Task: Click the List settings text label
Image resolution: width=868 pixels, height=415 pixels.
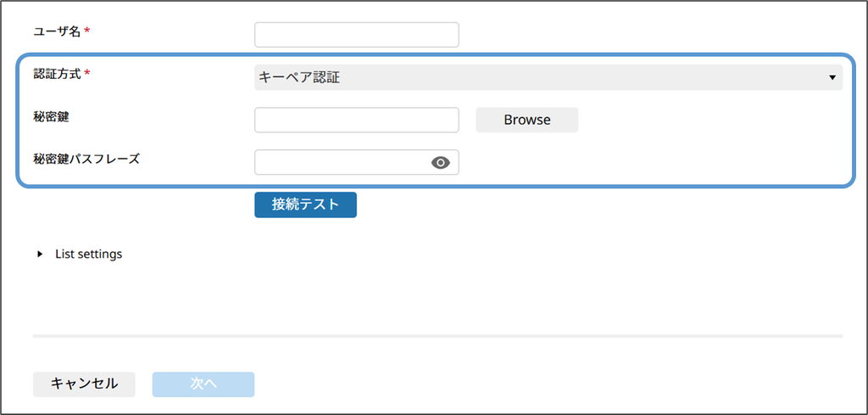Action: click(88, 254)
